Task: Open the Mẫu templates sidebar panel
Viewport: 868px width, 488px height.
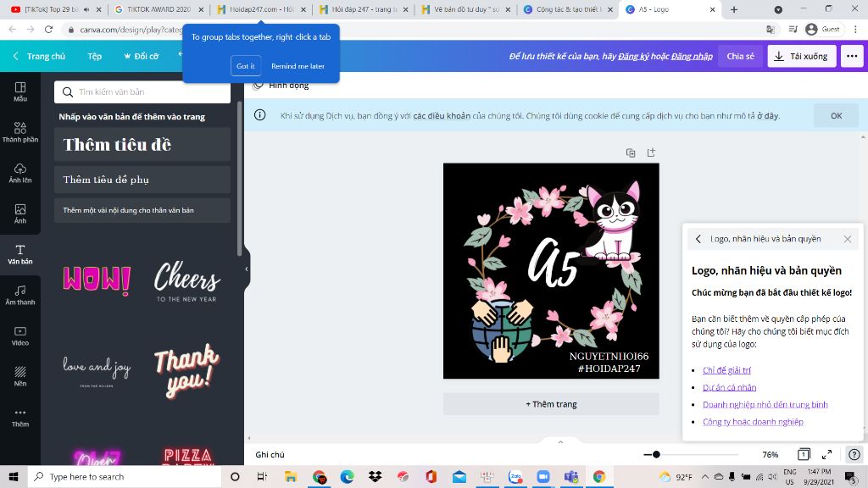Action: coord(20,91)
